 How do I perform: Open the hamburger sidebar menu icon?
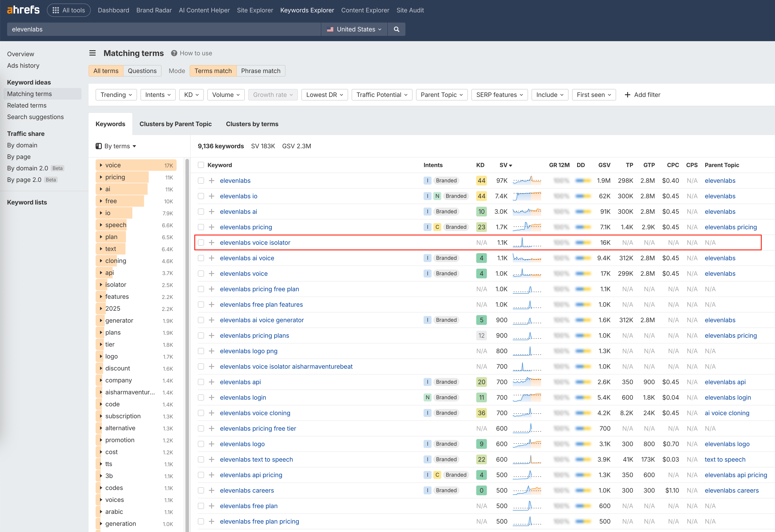tap(92, 53)
